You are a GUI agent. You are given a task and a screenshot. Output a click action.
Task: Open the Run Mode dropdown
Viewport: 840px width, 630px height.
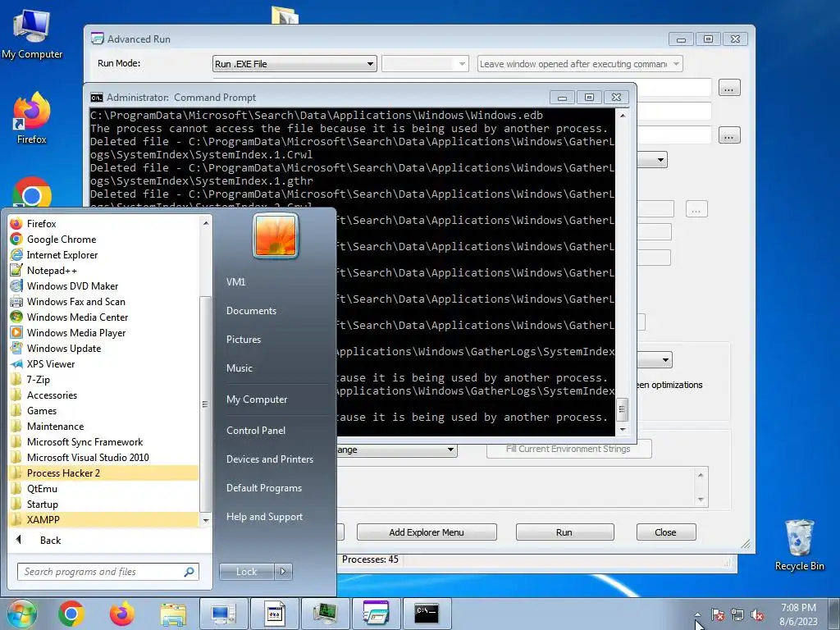(294, 64)
